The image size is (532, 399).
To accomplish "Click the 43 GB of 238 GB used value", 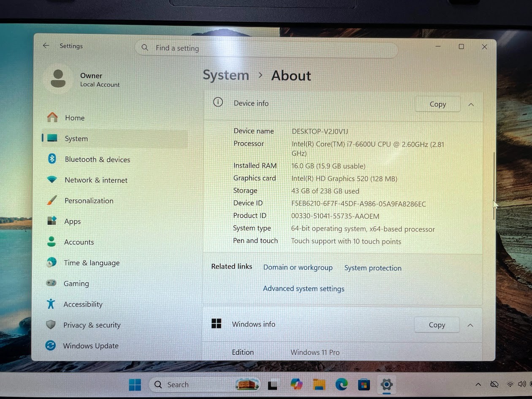I will tap(325, 191).
